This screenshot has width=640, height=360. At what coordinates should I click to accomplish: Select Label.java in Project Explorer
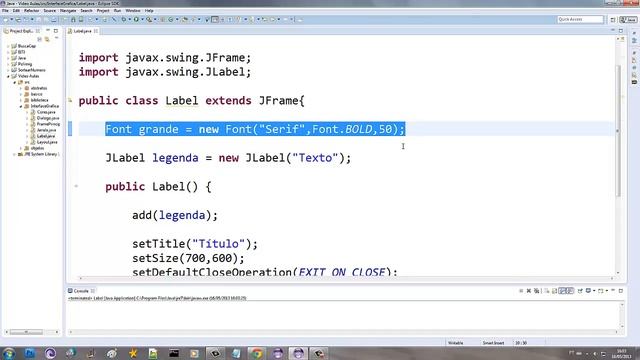[x=46, y=136]
